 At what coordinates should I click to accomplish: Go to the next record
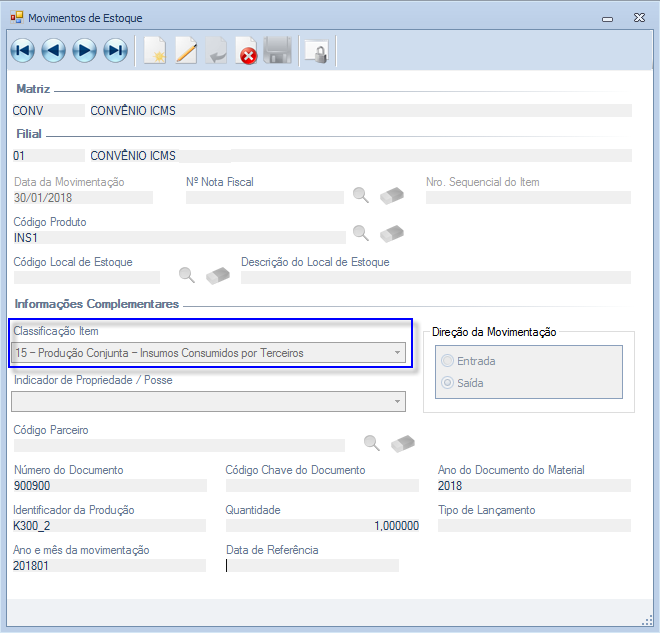[x=84, y=51]
